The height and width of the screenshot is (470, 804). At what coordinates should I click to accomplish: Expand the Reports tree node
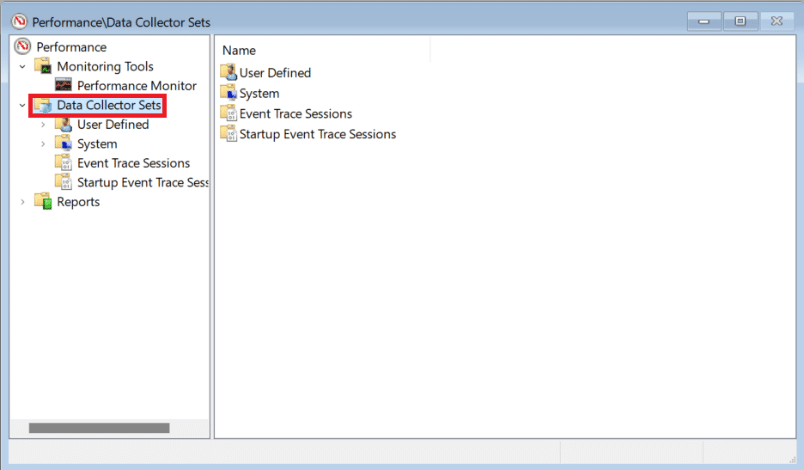coord(22,202)
